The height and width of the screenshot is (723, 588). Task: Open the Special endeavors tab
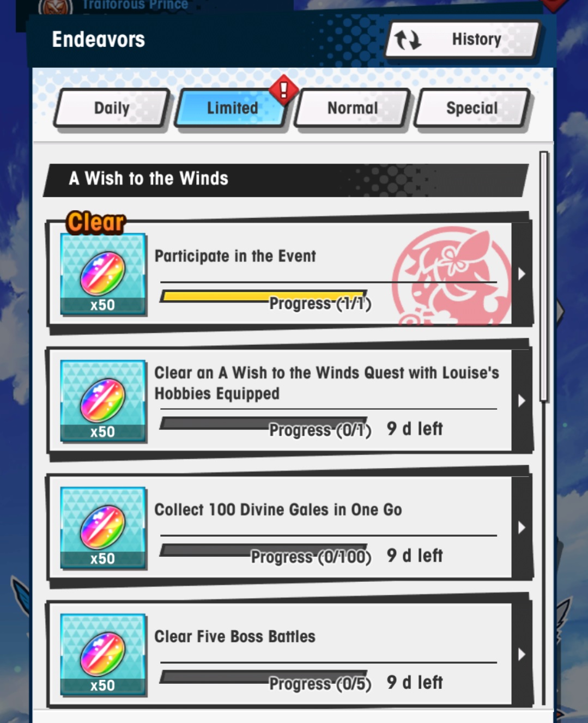click(472, 108)
